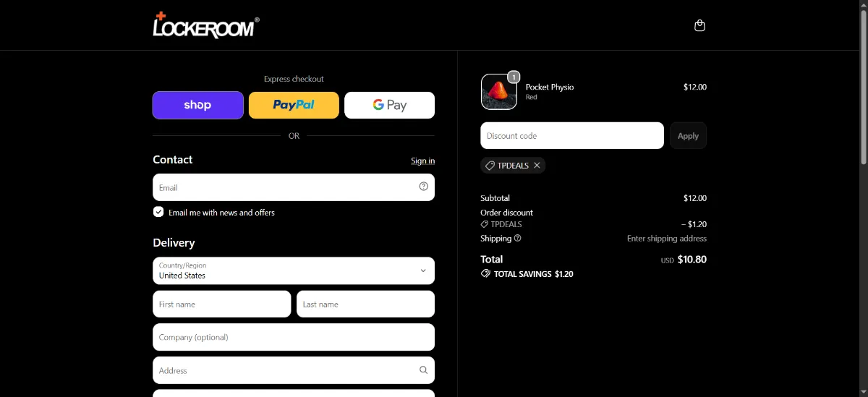Click the Apply discount button
This screenshot has height=397, width=868.
[x=688, y=136]
